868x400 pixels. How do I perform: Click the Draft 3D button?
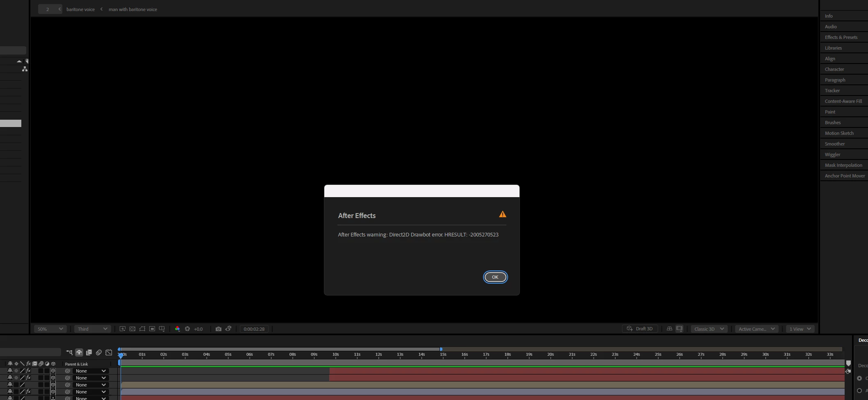(640, 329)
